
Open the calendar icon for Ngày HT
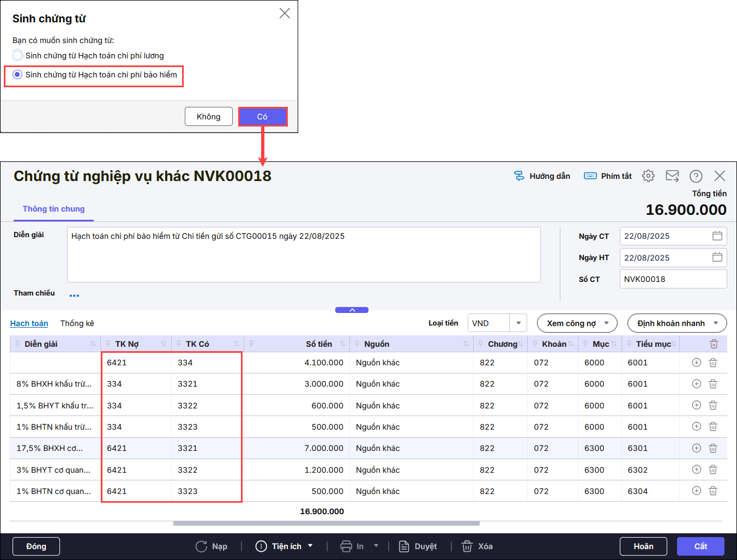717,257
